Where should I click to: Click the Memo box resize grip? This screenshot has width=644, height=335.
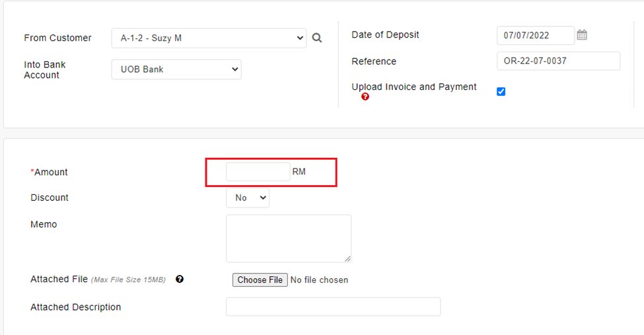[347, 258]
